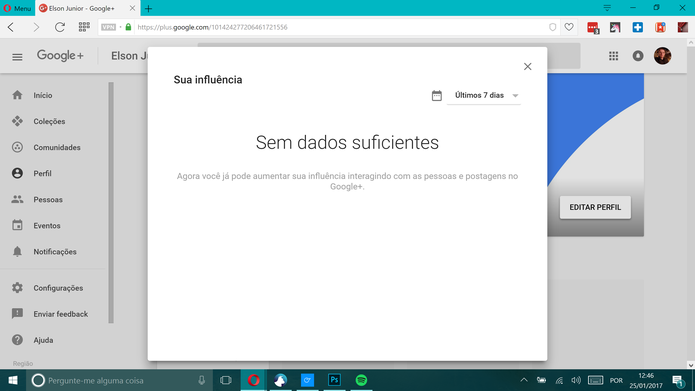Click the bell icon beside Notificações

pos(17,251)
